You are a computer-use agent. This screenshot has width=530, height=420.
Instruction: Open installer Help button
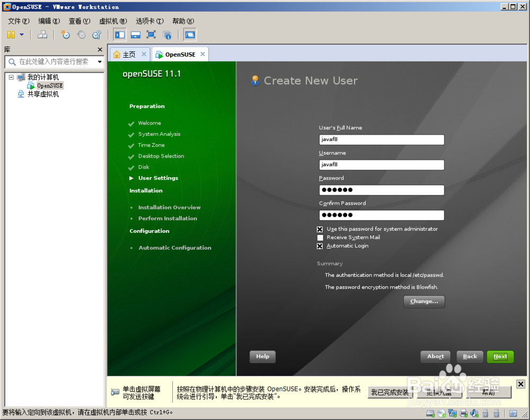[263, 356]
